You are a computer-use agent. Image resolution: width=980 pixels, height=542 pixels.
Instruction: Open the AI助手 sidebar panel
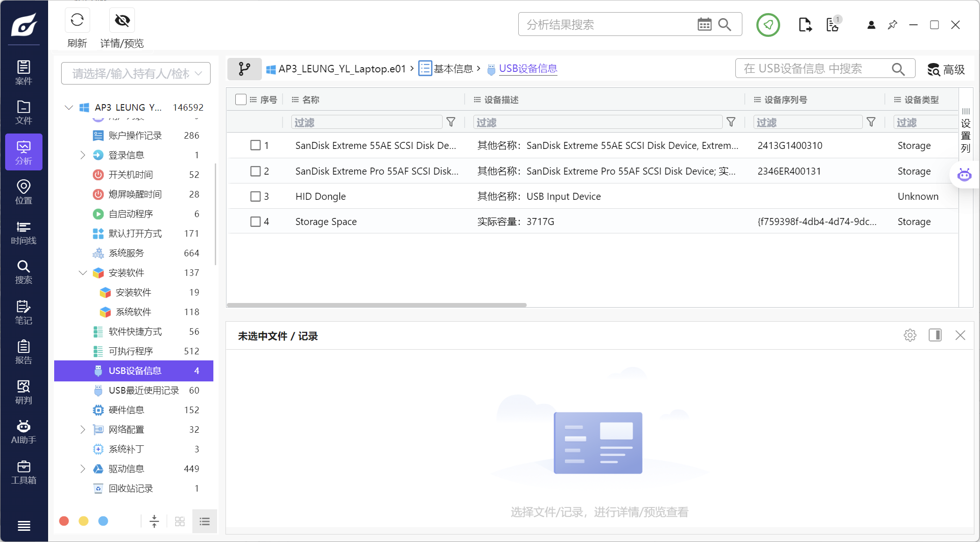(23, 431)
